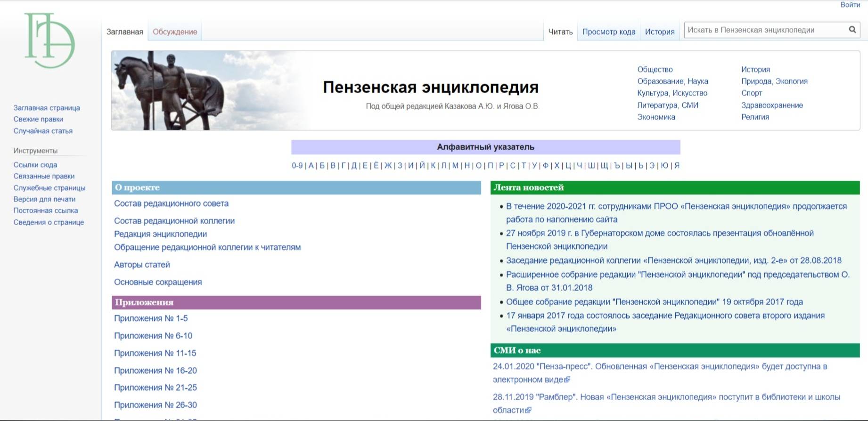Select the Культура, Искусство category
Viewport: 868px width, 421px height.
672,93
